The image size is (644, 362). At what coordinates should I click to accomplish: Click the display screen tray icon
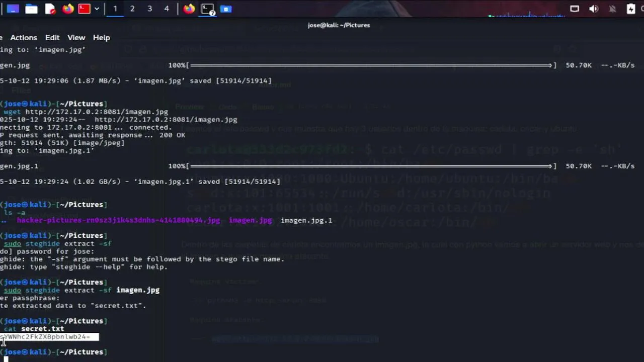[575, 9]
